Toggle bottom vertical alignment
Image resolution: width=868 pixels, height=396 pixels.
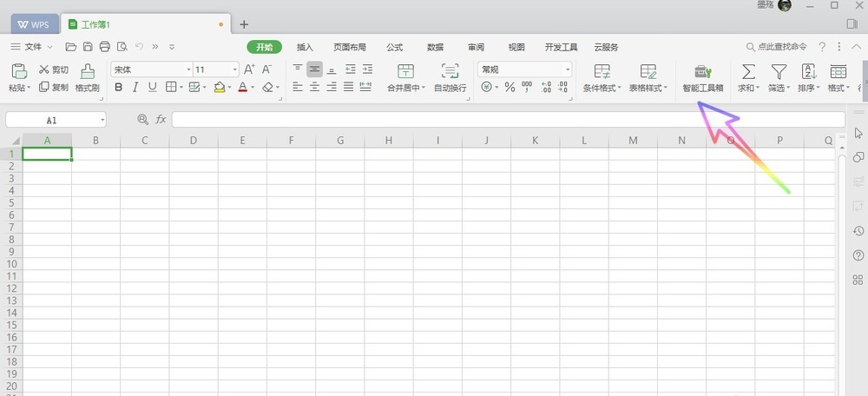click(332, 69)
